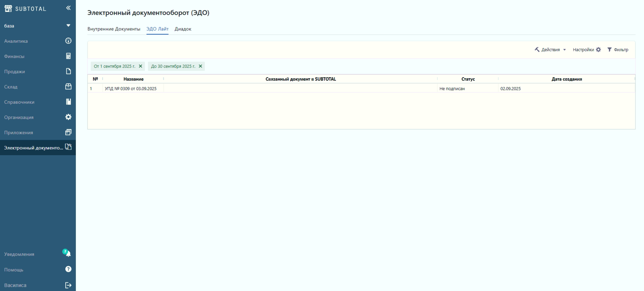The image size is (644, 291).
Task: Open Склад warehouse box icon
Action: point(68,87)
